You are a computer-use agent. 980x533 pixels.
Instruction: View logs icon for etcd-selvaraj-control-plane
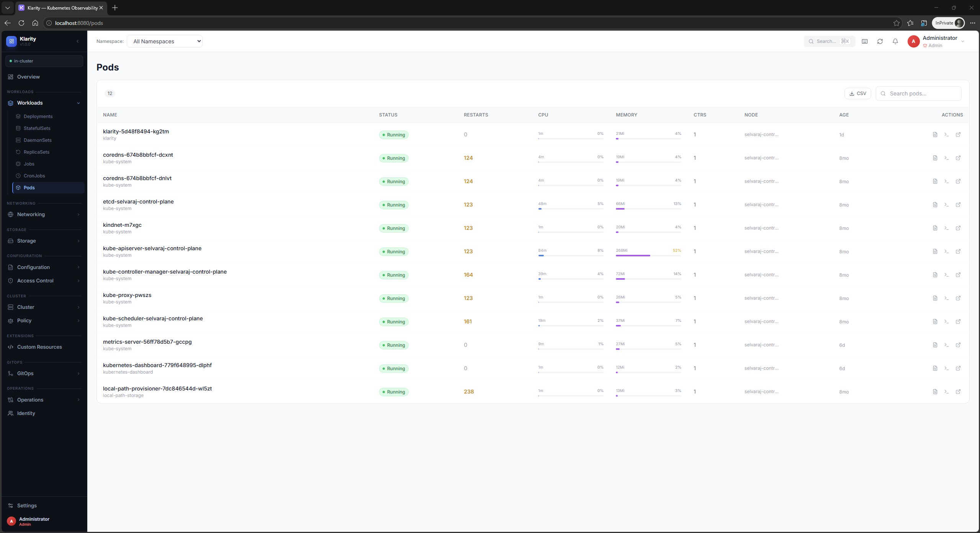click(x=935, y=205)
